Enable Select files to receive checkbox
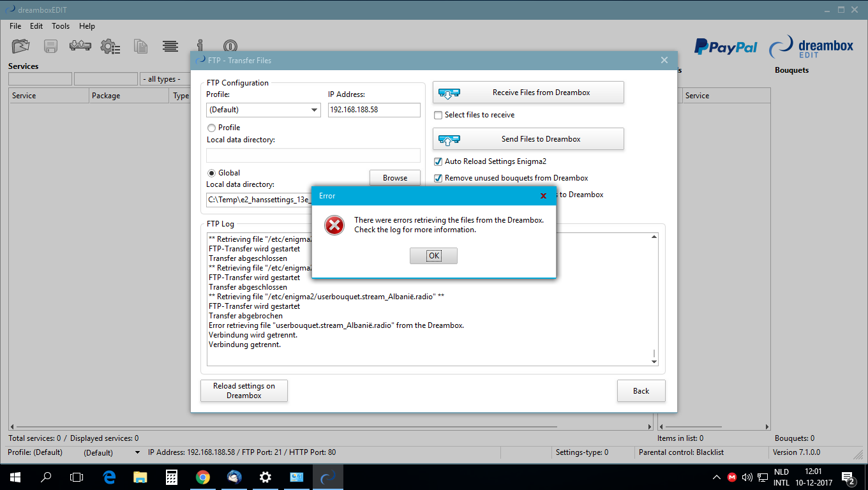This screenshot has width=868, height=490. 438,115
